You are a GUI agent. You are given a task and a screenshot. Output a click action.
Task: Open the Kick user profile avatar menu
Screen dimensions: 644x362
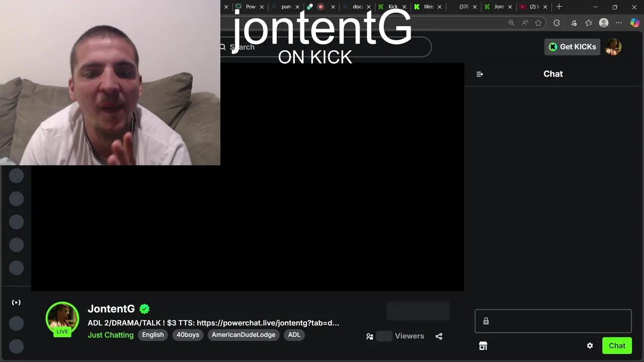[x=613, y=47]
